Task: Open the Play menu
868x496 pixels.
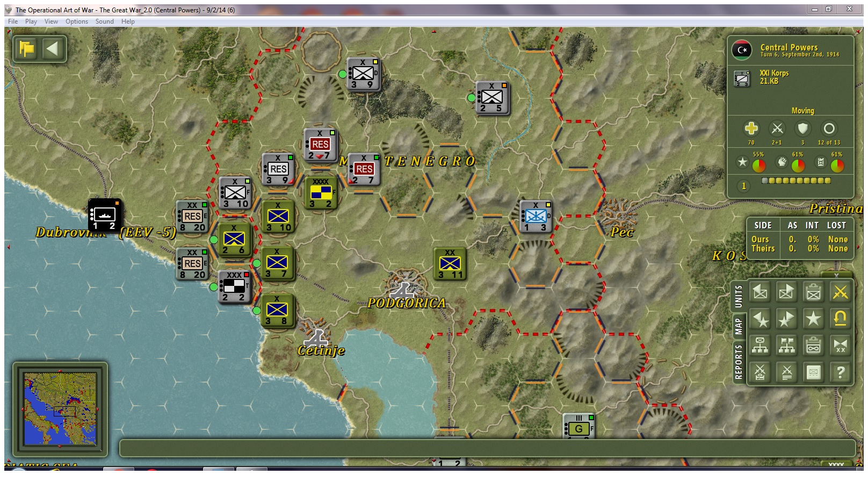Action: coord(31,21)
